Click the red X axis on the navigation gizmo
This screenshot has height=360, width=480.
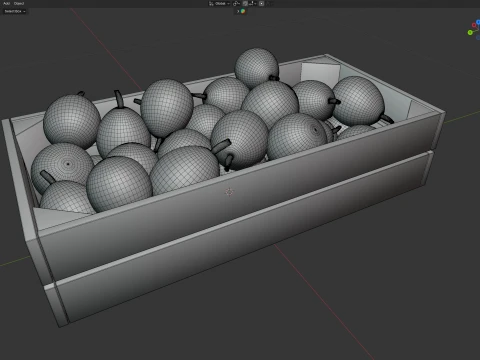point(474,26)
